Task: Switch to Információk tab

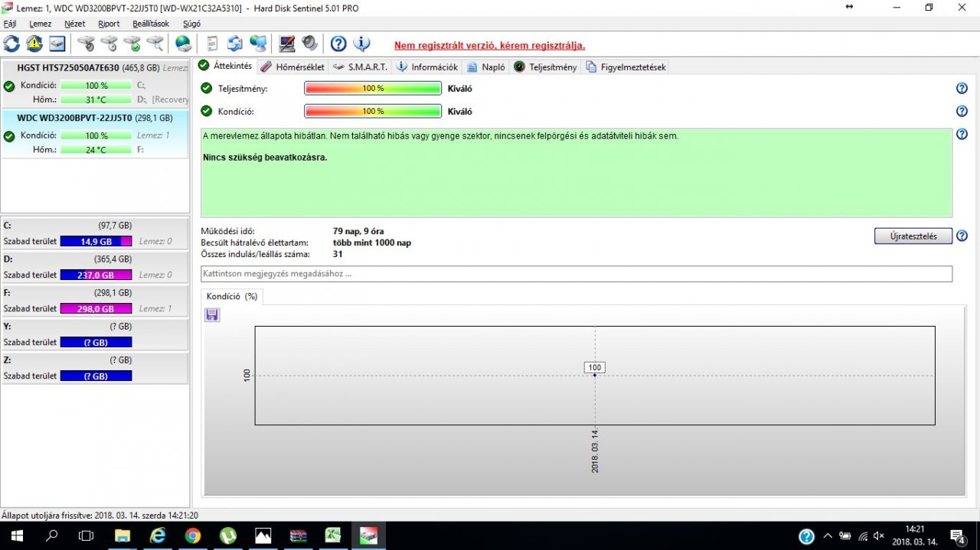Action: click(x=427, y=67)
